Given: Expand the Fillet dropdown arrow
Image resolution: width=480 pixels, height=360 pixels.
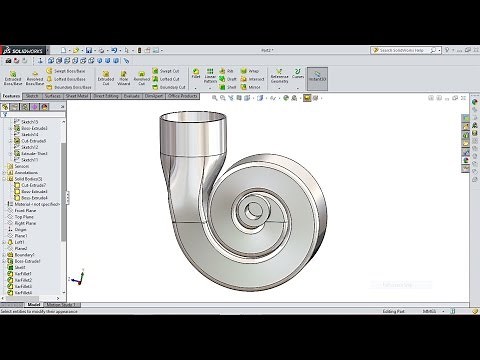Looking at the screenshot, I should (x=196, y=88).
